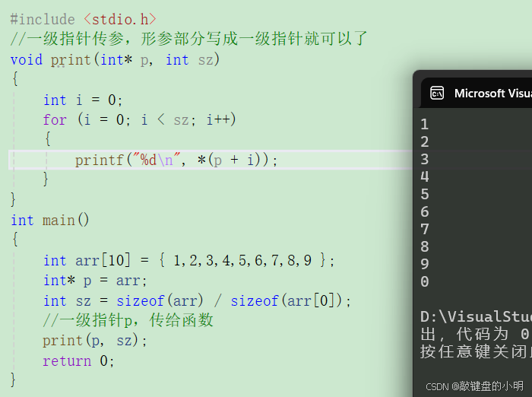Click the console window terminal icon

pos(437,93)
